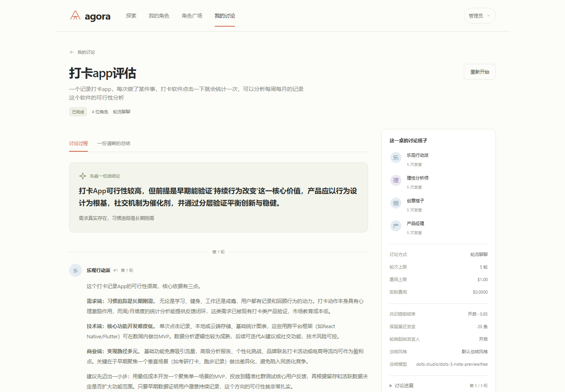Click the 产 avatar for 产品经理
Screen dimensions: 565x392
coord(396,226)
